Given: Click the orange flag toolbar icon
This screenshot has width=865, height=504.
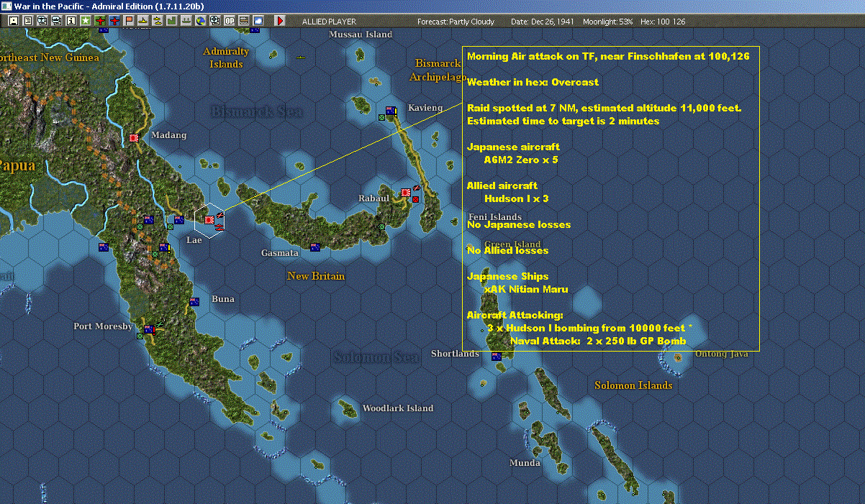Looking at the screenshot, I should point(130,22).
